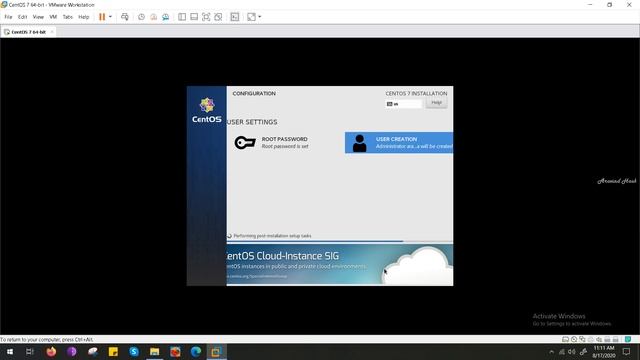Revert to snapshot using the toolbar icon

pyautogui.click(x=153, y=17)
